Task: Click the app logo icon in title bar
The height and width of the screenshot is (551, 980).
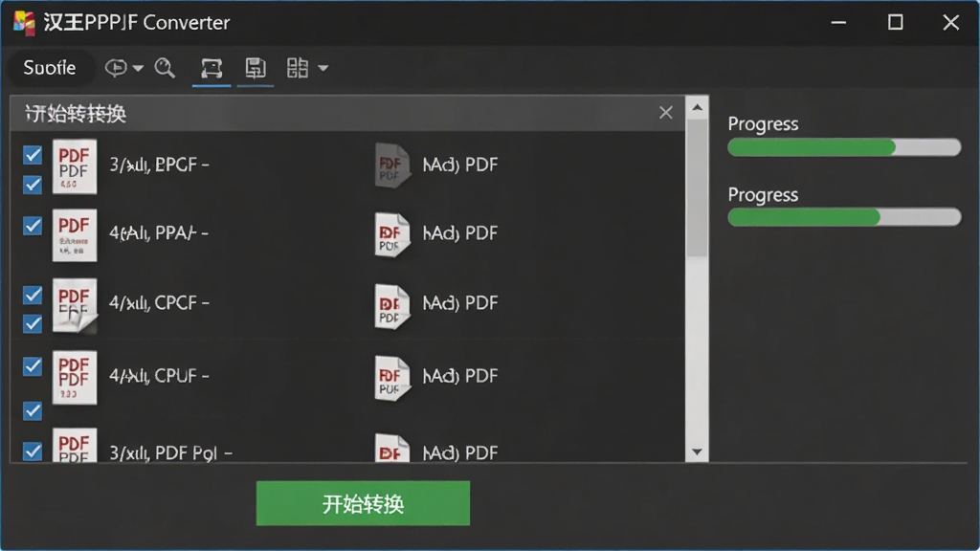Action: [x=24, y=23]
